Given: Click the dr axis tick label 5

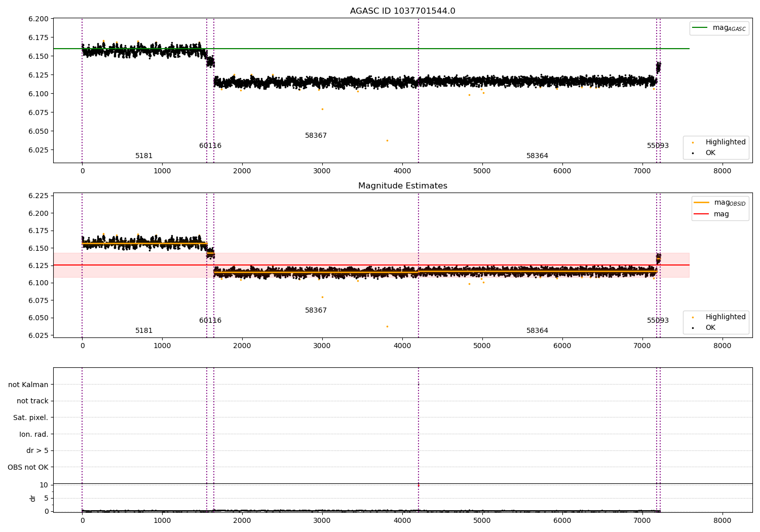Looking at the screenshot, I should click(x=46, y=498).
